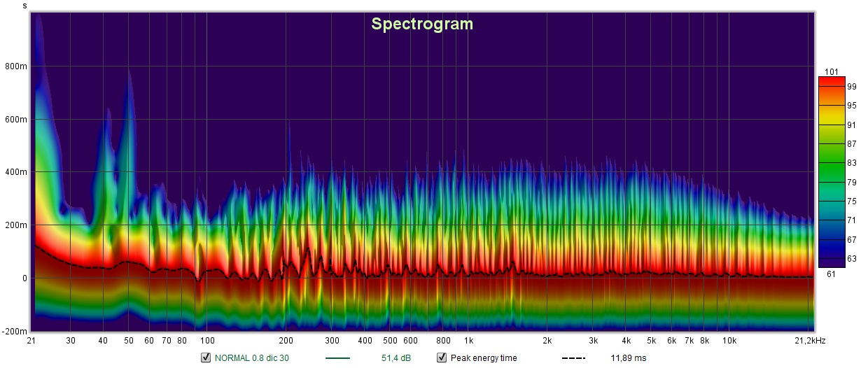Screen dimensions: 868x368
Task: Click the dashed black line sample in legend
Action: point(573,358)
